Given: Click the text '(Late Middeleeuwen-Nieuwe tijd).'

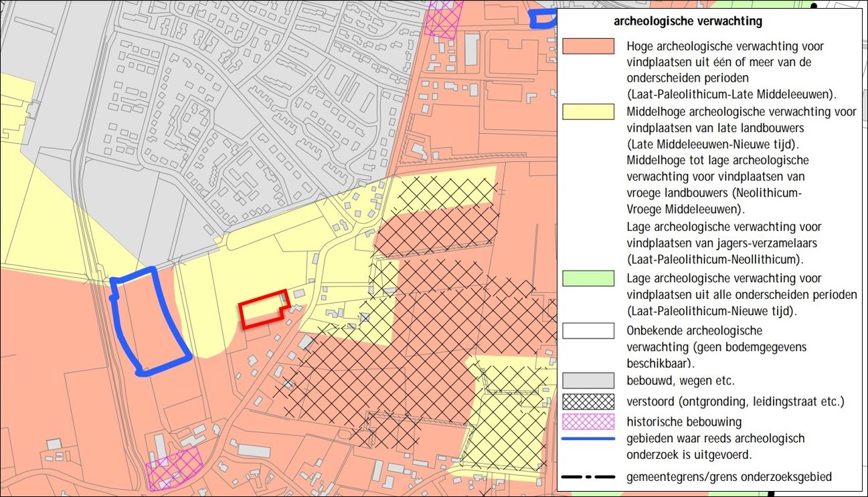Looking at the screenshot, I should [x=712, y=144].
